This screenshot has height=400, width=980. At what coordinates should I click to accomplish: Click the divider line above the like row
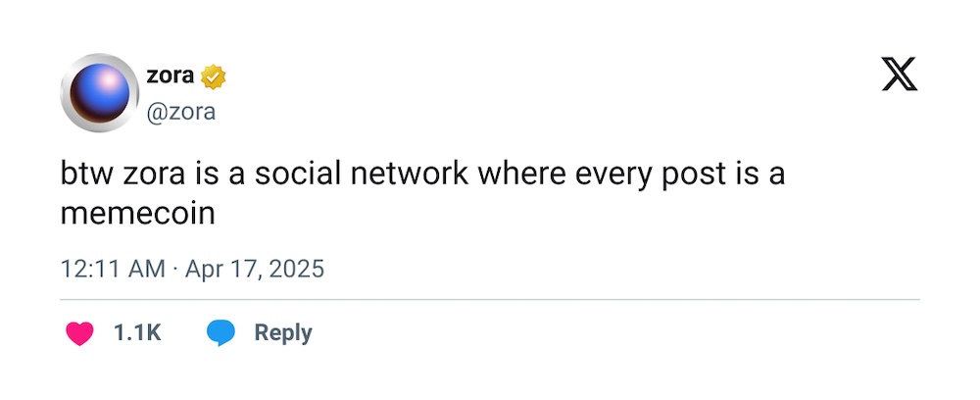490,300
